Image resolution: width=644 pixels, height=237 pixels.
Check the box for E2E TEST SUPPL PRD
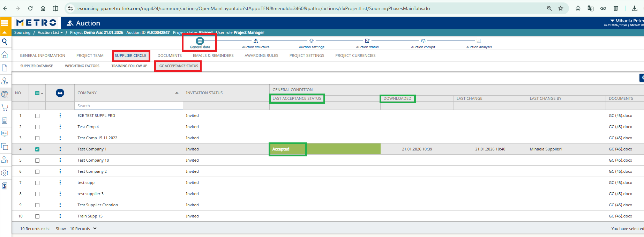37,116
